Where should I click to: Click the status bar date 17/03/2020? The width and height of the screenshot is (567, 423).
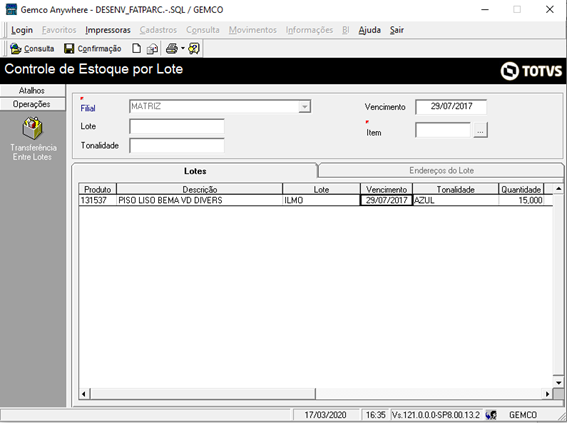[325, 415]
